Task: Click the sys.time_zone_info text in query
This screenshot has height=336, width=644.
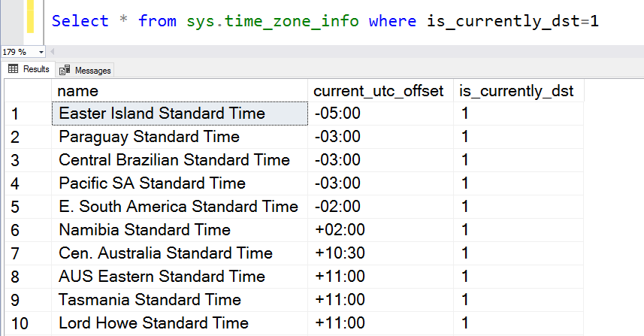Action: (273, 21)
